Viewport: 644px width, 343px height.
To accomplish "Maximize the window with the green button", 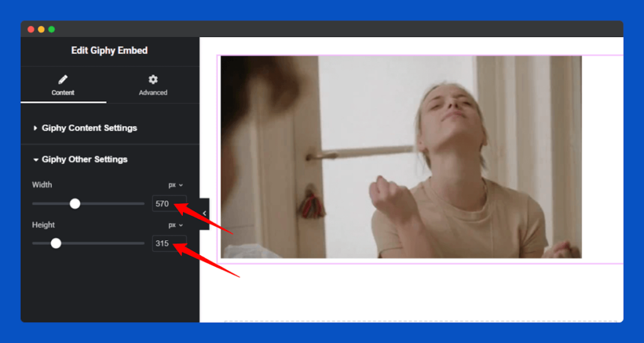I will tap(52, 30).
